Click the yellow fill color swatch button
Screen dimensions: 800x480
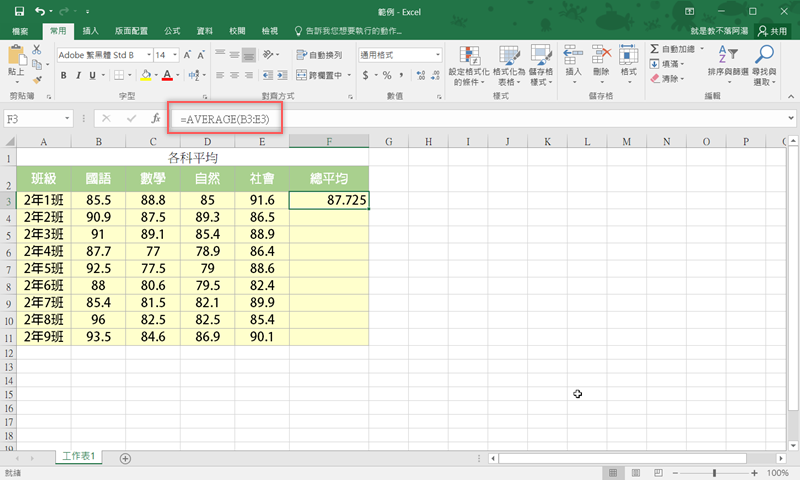pyautogui.click(x=146, y=75)
